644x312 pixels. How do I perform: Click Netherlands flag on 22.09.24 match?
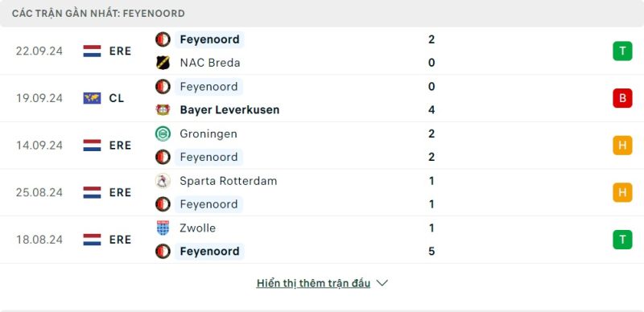coord(92,51)
